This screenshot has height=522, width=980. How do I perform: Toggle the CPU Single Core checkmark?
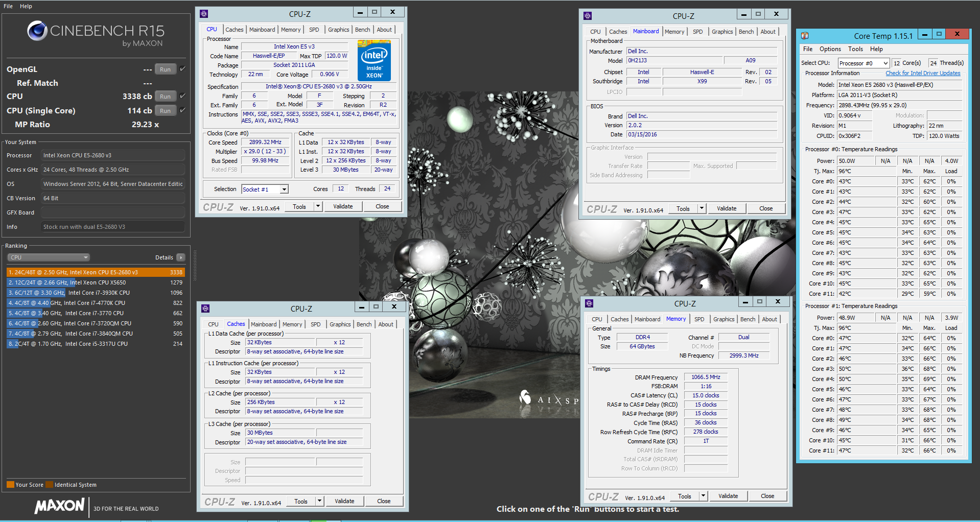point(182,110)
